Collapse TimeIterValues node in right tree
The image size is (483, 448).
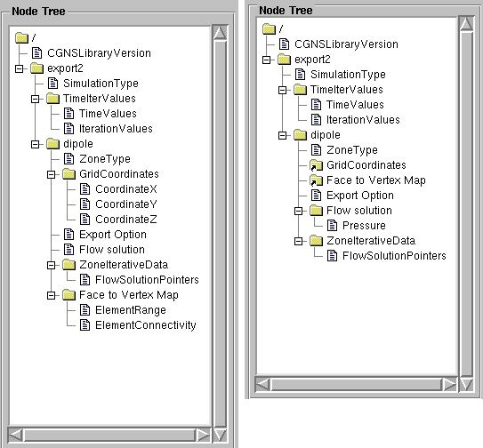pos(283,90)
